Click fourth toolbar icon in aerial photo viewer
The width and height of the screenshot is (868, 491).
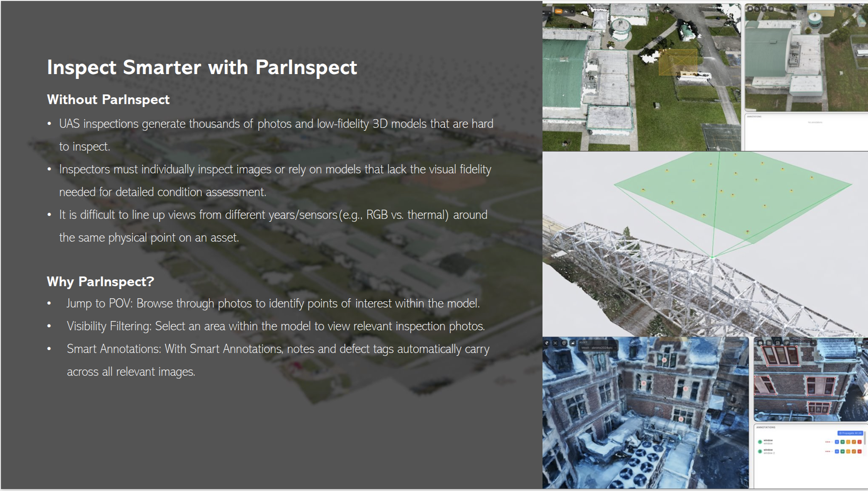771,9
